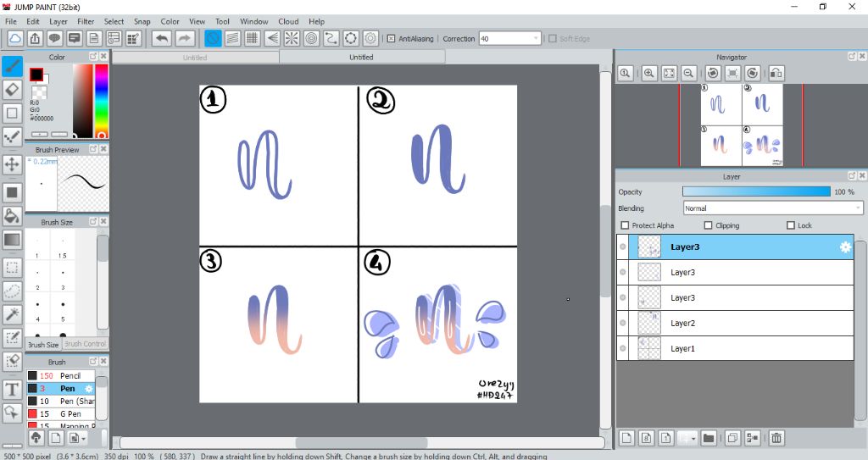This screenshot has height=460, width=868.
Task: Activate the rectangular Select tool
Action: point(12,268)
